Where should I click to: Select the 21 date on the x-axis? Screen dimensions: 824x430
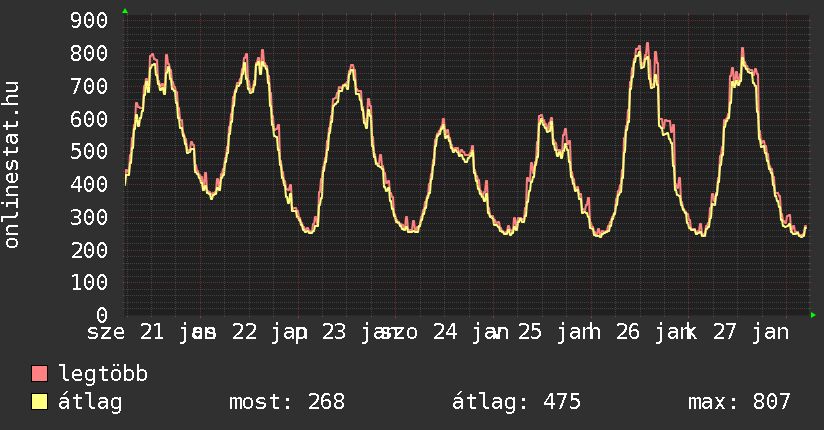pyautogui.click(x=153, y=333)
